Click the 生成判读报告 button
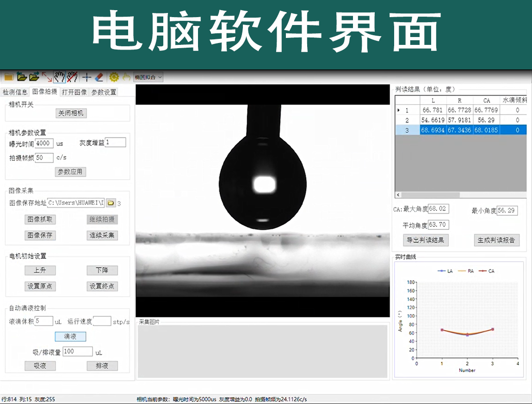532x404 pixels. click(x=496, y=240)
